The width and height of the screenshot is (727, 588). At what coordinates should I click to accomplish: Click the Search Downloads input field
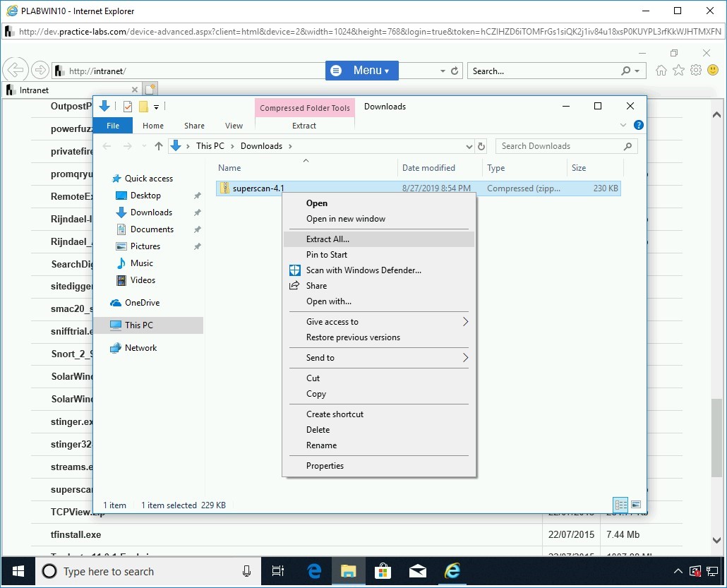(x=560, y=146)
